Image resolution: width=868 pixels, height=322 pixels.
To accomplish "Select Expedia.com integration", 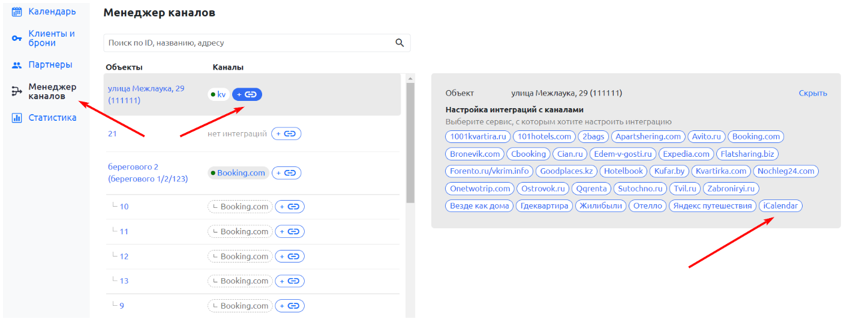I will [686, 154].
